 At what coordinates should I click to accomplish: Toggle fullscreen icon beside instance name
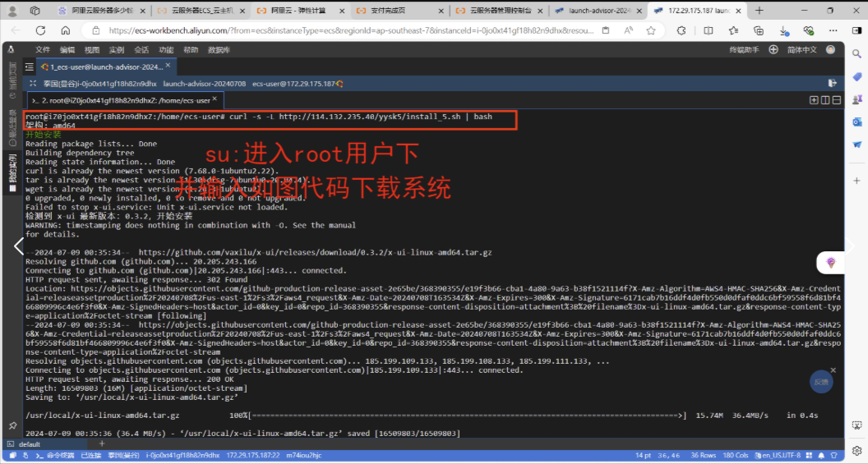tap(32, 84)
